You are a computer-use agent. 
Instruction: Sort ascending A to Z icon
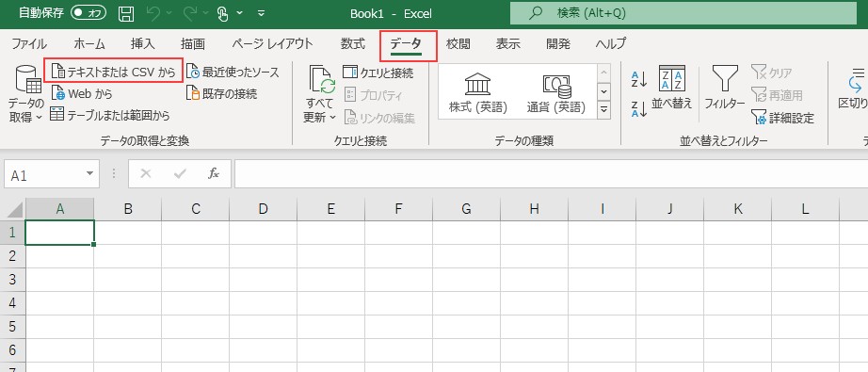point(639,80)
